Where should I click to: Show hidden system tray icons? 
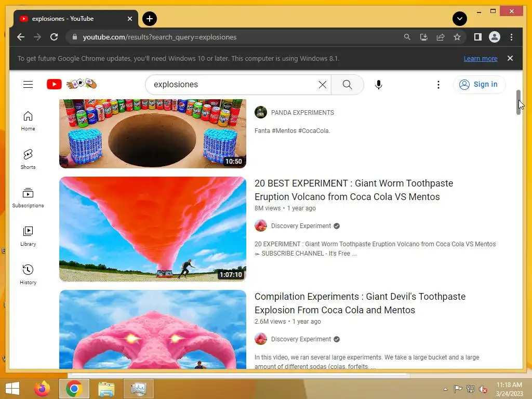click(445, 389)
